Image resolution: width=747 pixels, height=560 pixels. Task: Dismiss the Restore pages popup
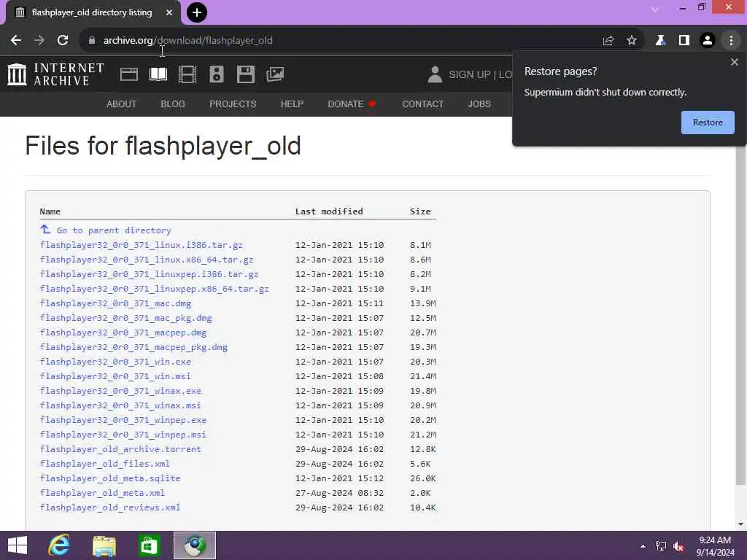pos(735,62)
